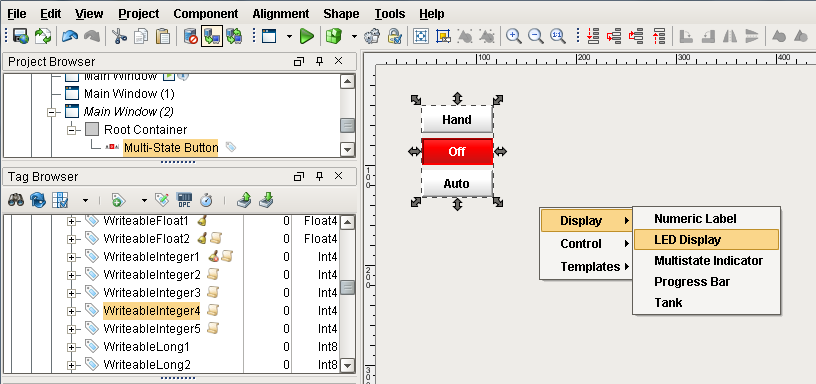Click the Auto state button
Viewport: 816px width, 384px height.
point(457,183)
